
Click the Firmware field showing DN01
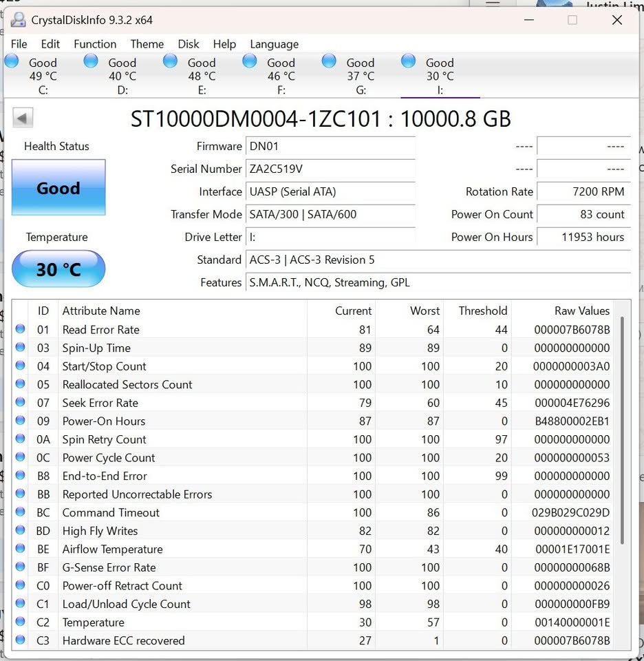331,146
